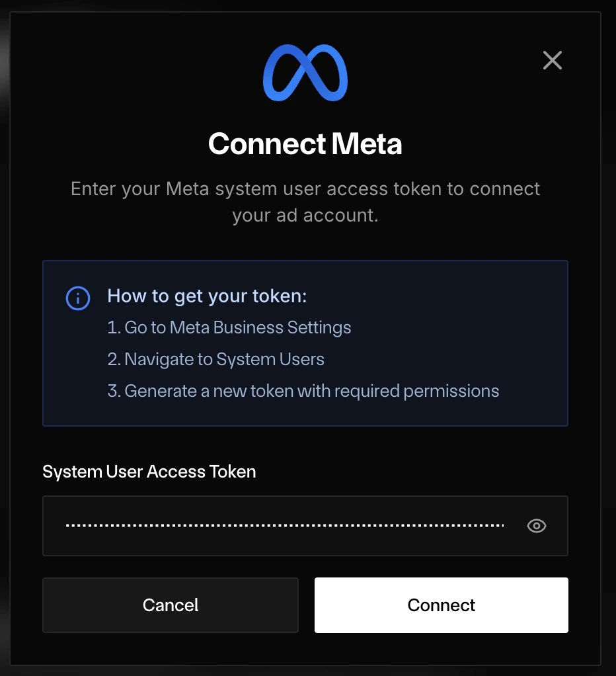
Task: Click the Connect Meta dialog title
Action: pyautogui.click(x=305, y=144)
